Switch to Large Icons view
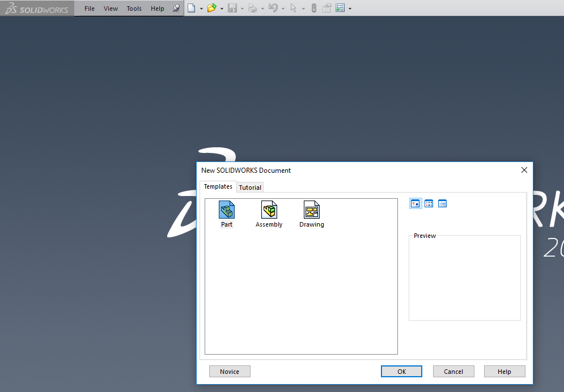Viewport: 564px width, 392px height. [415, 204]
